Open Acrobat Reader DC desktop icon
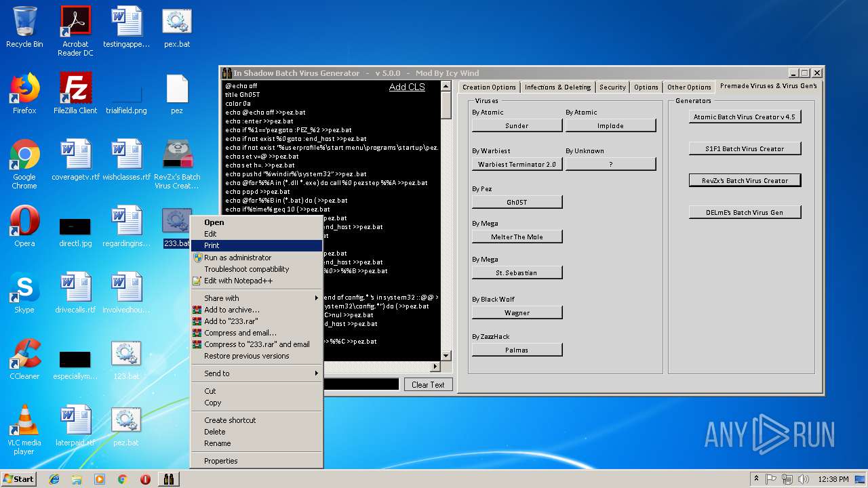The image size is (868, 488). (75, 31)
